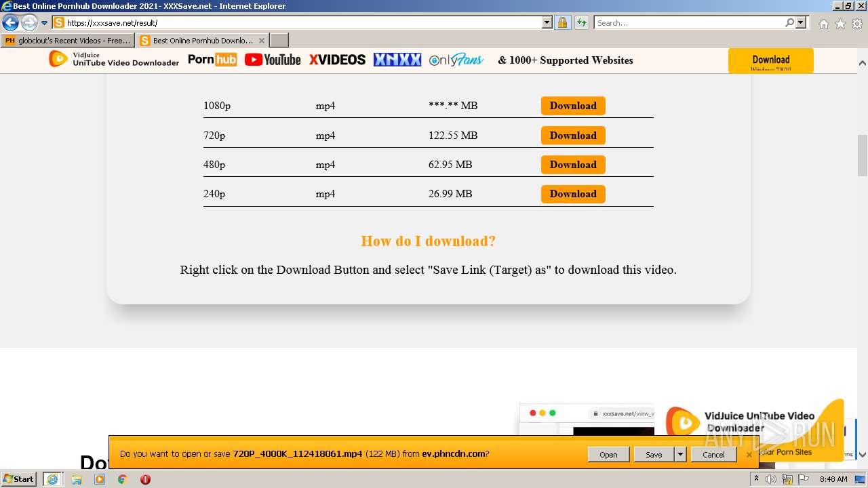The image size is (868, 488).
Task: Click the page scrollbar down arrow
Action: tap(863, 455)
